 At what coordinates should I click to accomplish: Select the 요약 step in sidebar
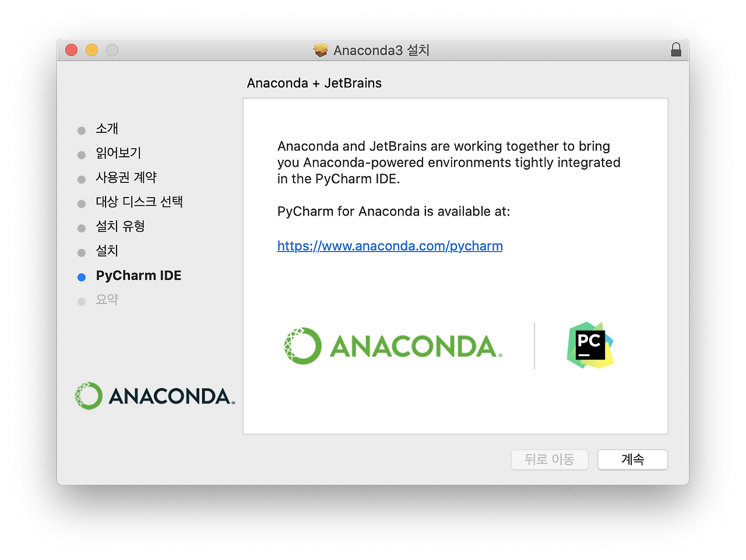point(107,300)
